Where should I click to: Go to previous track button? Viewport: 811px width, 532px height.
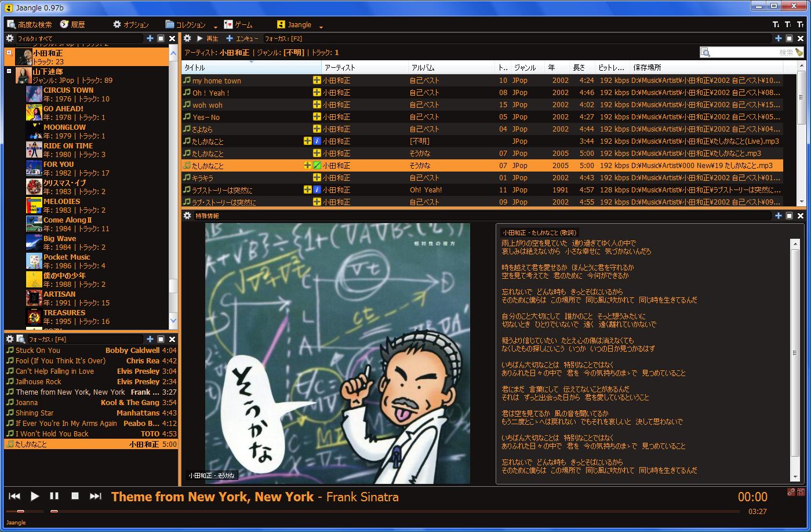coord(14,496)
